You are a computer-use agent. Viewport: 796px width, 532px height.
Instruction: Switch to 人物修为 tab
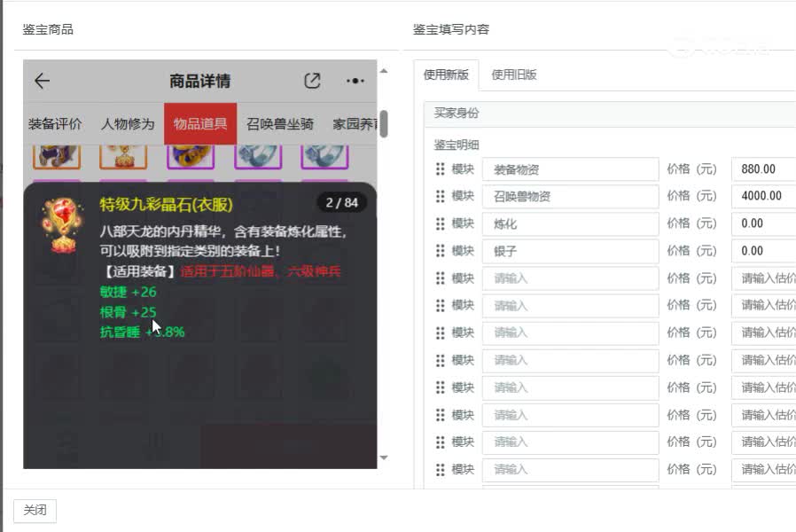click(128, 124)
